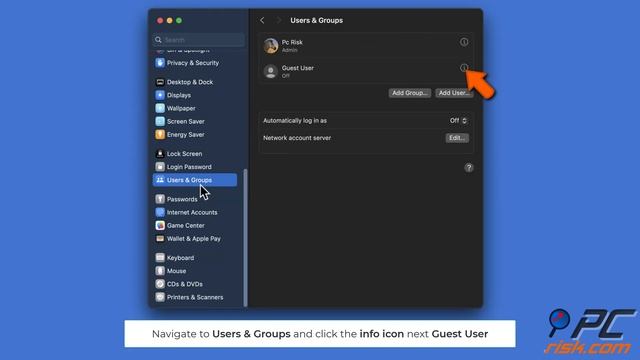
Task: Click the Users & Groups label in the sidebar
Action: 189,180
